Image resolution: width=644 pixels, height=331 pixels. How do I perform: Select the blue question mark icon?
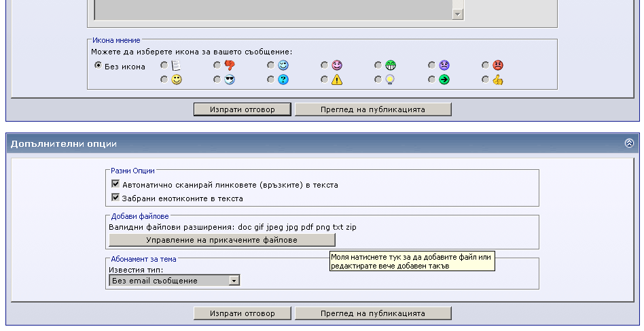[271, 80]
